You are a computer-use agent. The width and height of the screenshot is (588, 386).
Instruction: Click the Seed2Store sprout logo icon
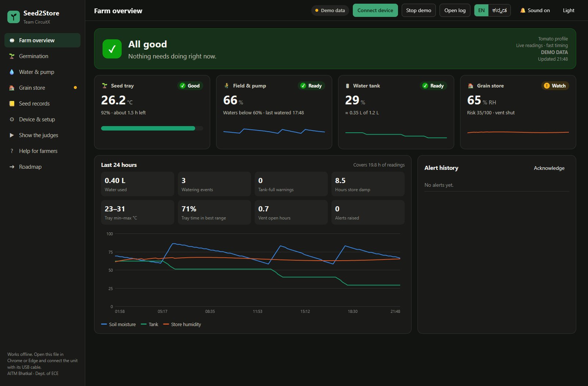coord(14,17)
